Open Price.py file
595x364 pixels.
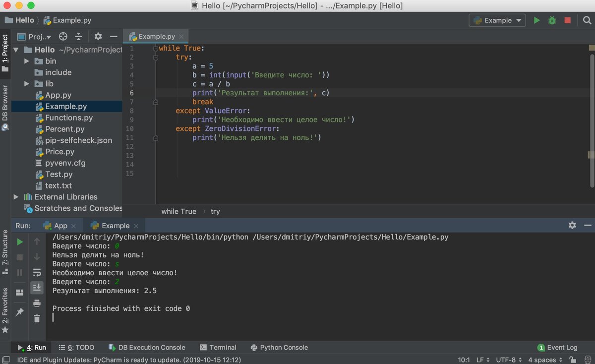pyautogui.click(x=59, y=152)
